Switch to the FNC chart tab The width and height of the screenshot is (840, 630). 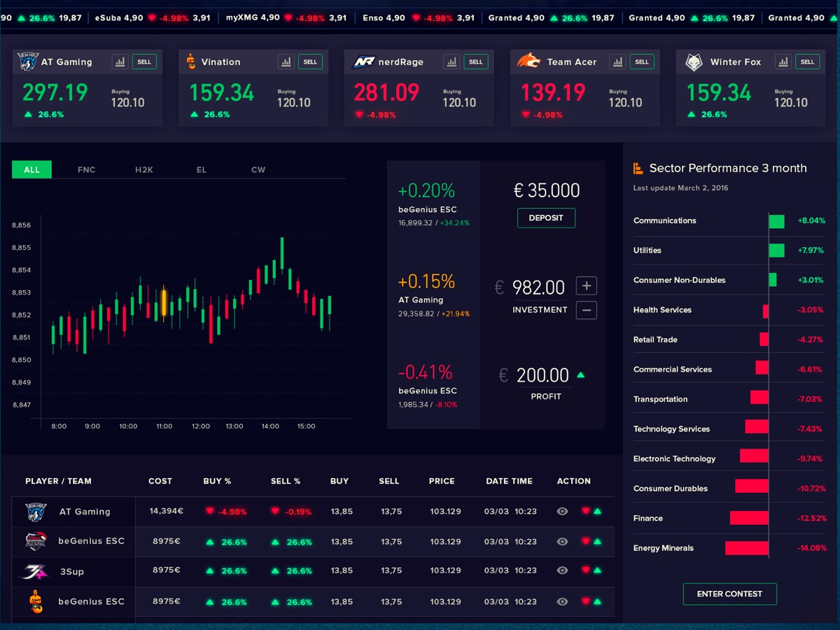86,169
